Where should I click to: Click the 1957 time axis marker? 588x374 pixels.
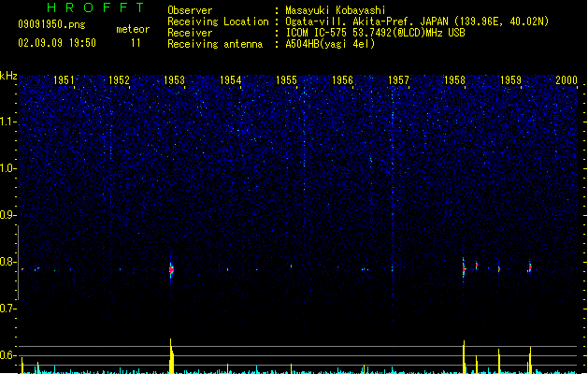pos(398,80)
